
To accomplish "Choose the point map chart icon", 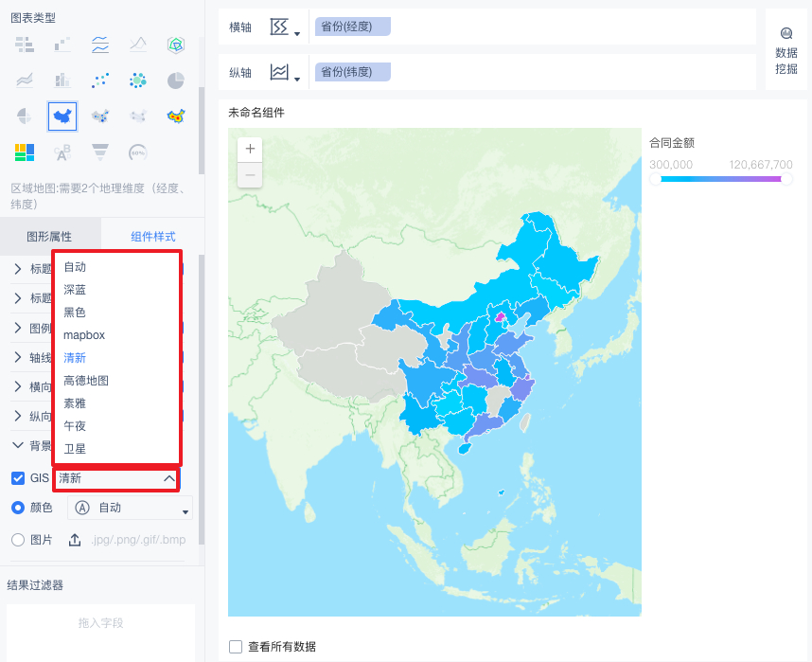I will pos(100,116).
